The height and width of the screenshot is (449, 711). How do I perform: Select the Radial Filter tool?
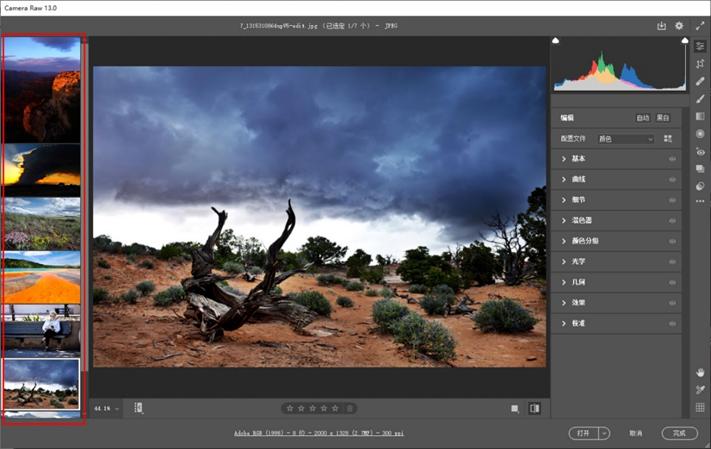coord(700,133)
